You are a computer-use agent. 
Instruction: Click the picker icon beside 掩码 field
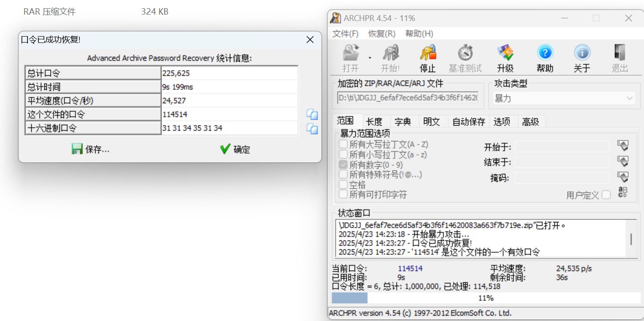622,177
